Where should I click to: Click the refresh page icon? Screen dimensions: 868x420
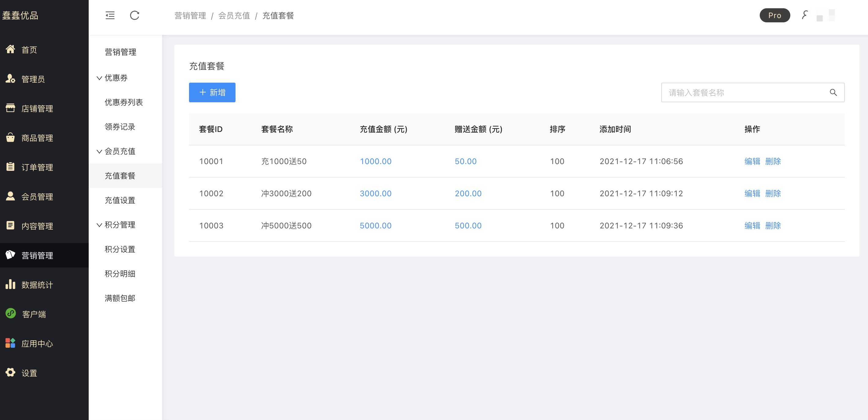(x=135, y=16)
